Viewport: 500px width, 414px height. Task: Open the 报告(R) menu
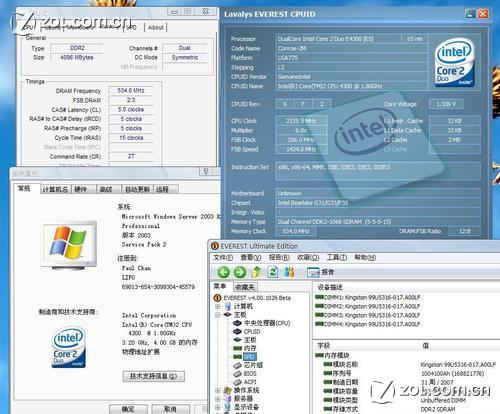click(279, 257)
